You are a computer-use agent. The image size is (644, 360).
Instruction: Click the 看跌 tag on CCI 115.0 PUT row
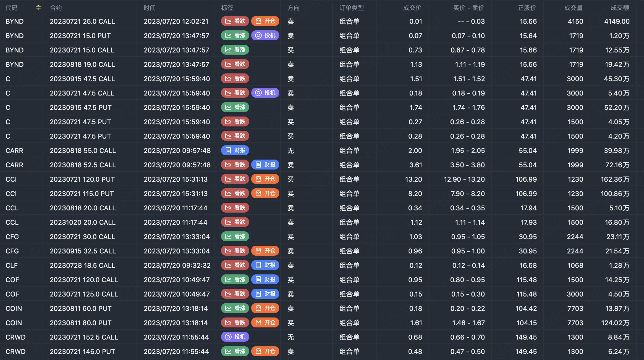pyautogui.click(x=235, y=194)
